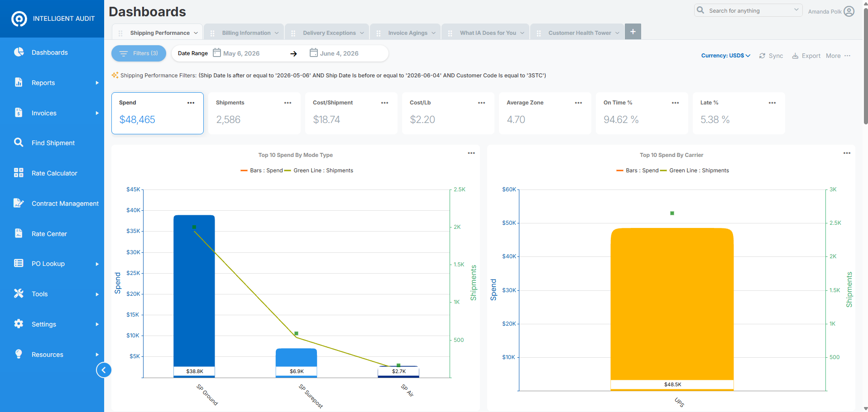Open Top 10 Spend By Mode Type menu

coord(471,153)
